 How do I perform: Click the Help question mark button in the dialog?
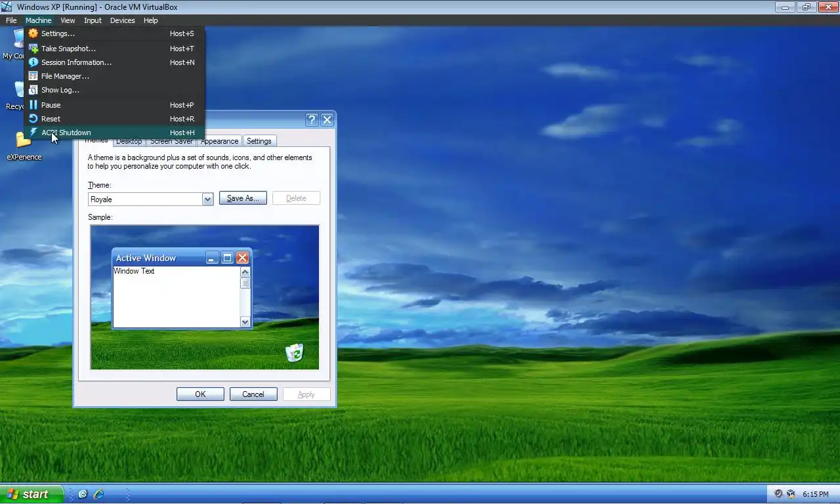312,119
